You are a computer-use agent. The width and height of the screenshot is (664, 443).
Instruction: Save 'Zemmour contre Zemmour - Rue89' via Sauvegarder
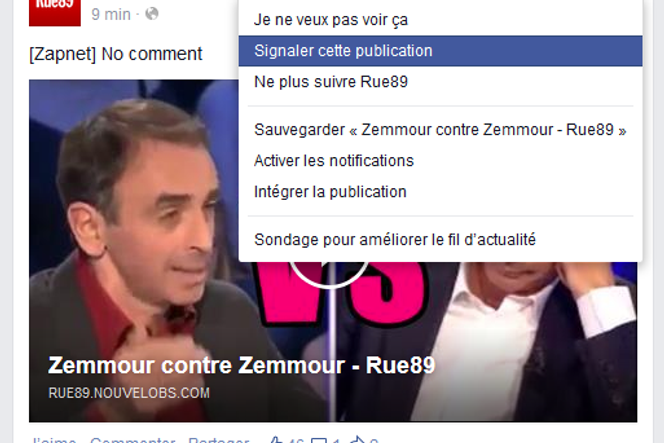coord(440,130)
